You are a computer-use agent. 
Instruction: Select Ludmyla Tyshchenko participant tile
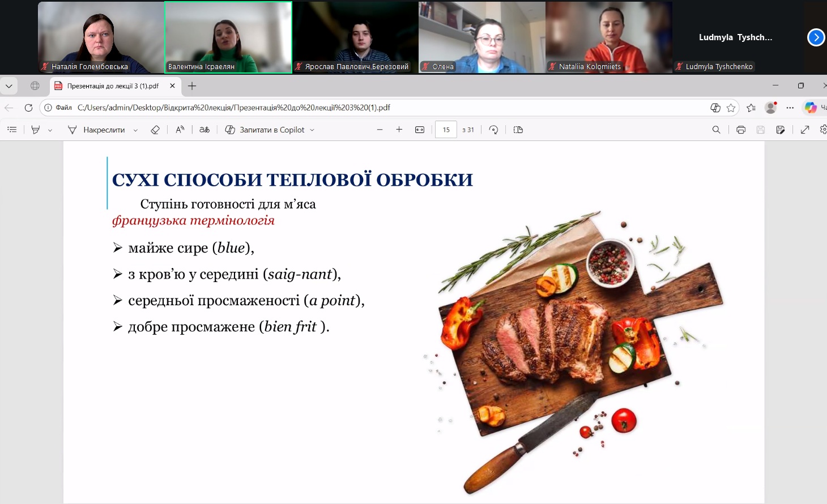tap(735, 37)
